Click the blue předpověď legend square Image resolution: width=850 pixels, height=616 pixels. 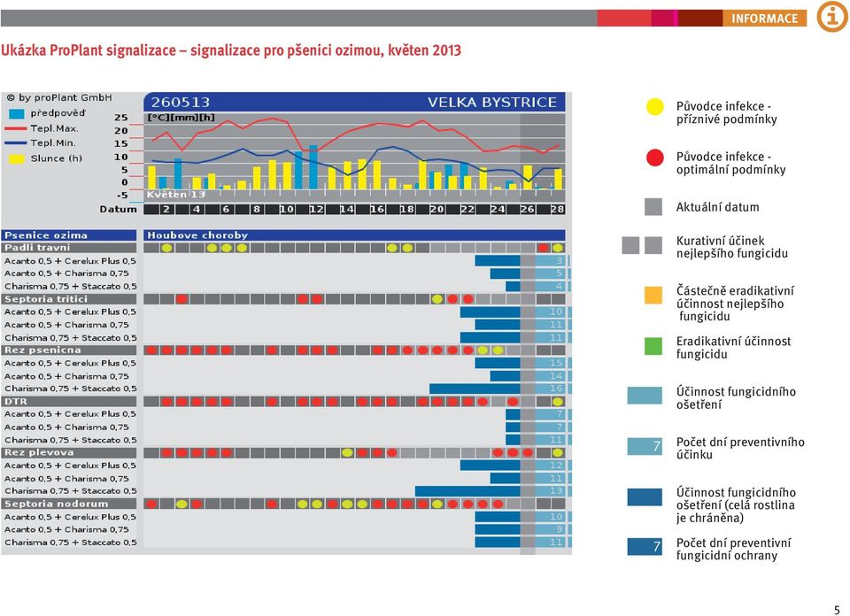click(17, 113)
